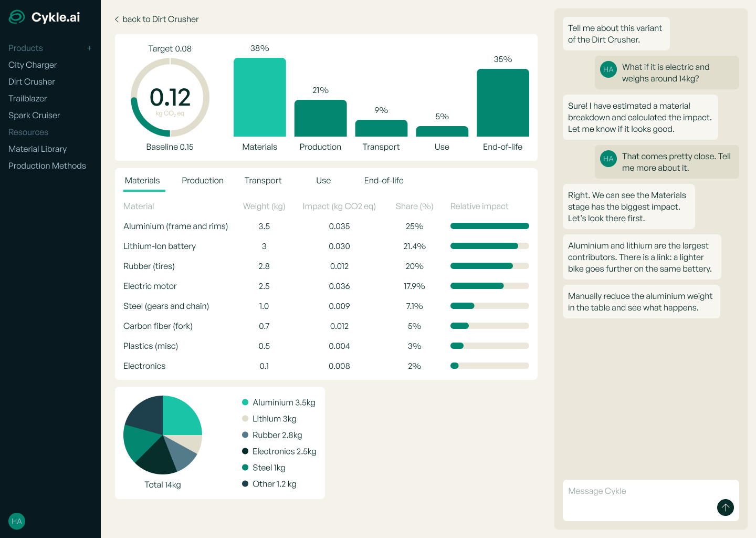Open Production Methods page

pyautogui.click(x=47, y=166)
